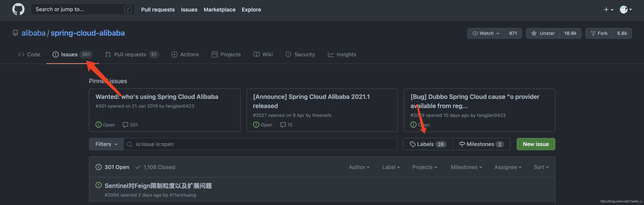Open pinned Dubbo Spring Cloud bug issue
The height and width of the screenshot is (205, 644).
[475, 101]
